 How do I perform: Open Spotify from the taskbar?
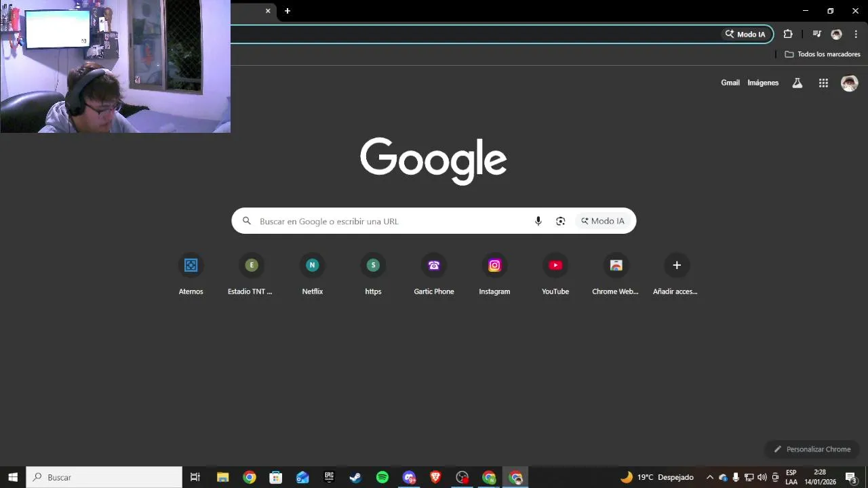[x=382, y=477]
